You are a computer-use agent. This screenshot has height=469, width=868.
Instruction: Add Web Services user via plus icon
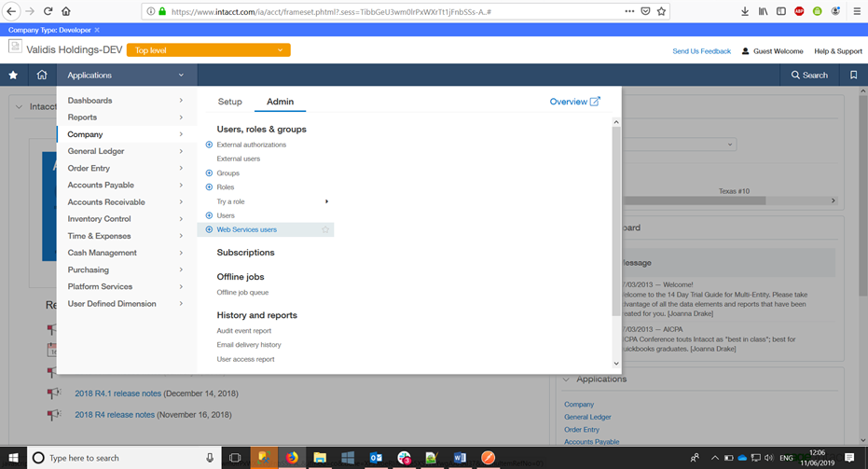pos(209,229)
